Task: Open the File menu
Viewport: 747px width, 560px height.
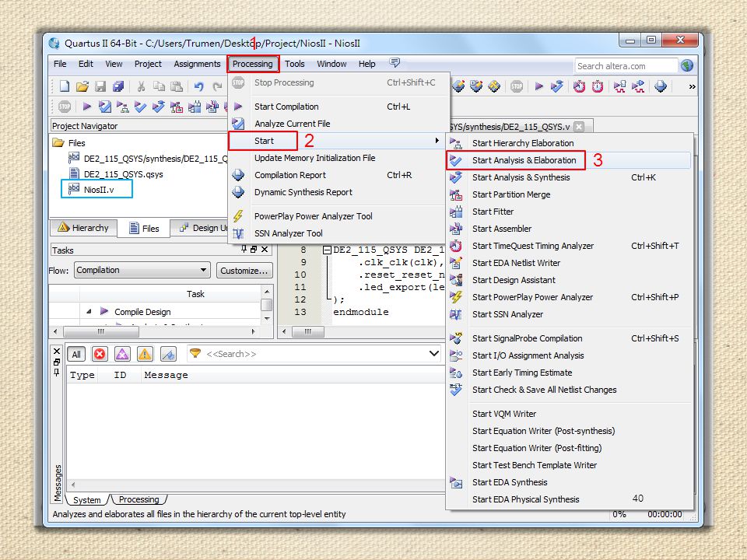Action: tap(60, 64)
